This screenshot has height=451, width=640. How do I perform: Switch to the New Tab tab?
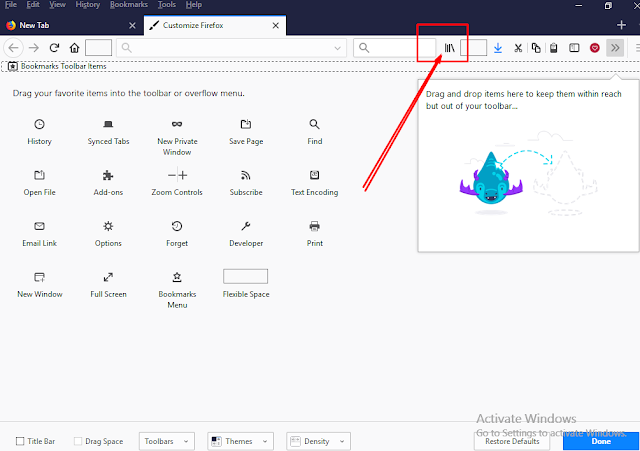point(71,25)
